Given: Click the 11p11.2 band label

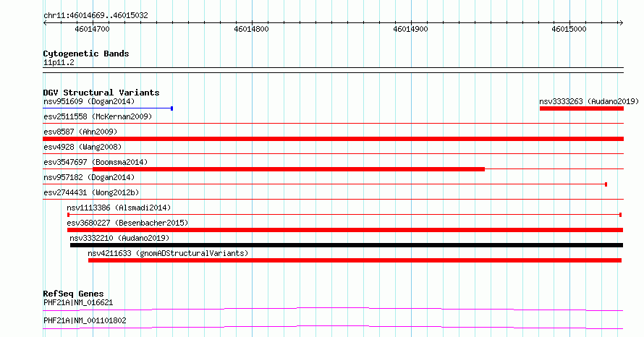Looking at the screenshot, I should (59, 62).
